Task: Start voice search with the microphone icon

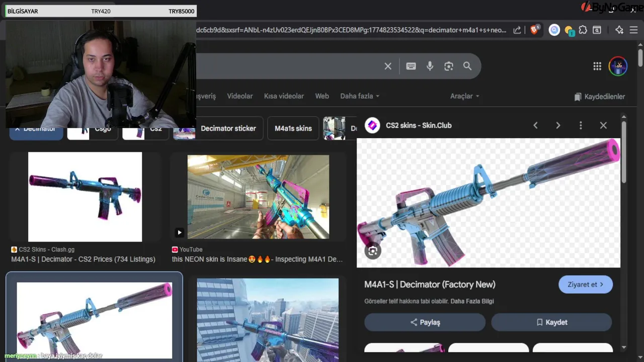Action: tap(430, 66)
